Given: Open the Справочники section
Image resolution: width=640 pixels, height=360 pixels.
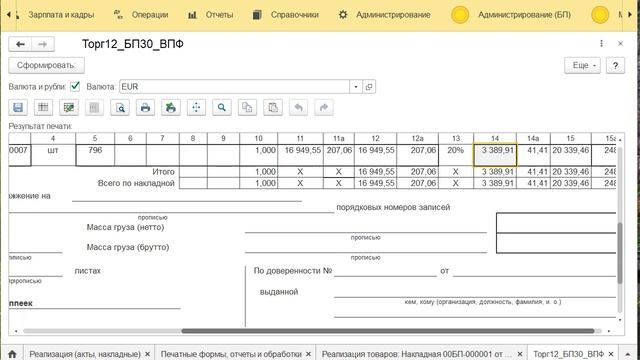Looking at the screenshot, I should [286, 15].
